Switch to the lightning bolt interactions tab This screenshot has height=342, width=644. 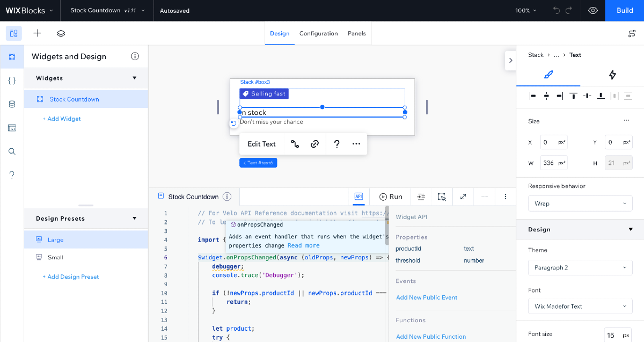[x=612, y=75]
